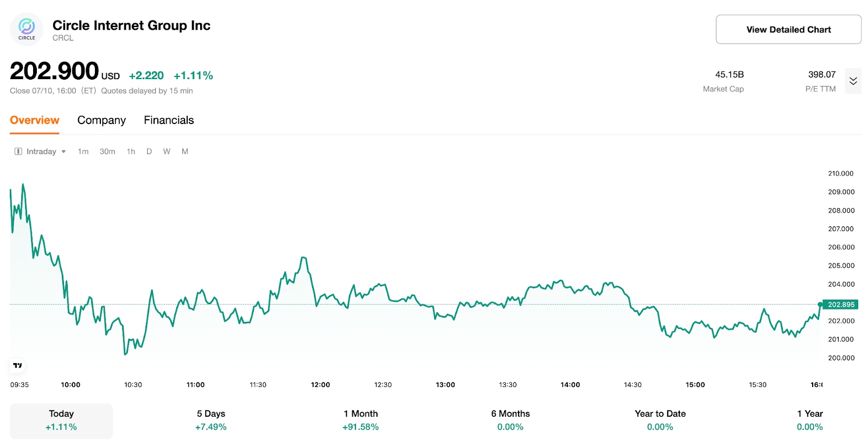Select the Today performance period

61,421
